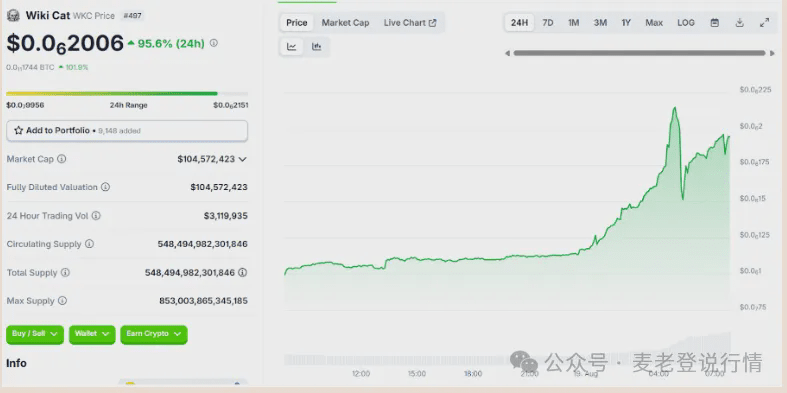The width and height of the screenshot is (787, 393).
Task: Click right arrow of chart range scrollbar
Action: (772, 53)
